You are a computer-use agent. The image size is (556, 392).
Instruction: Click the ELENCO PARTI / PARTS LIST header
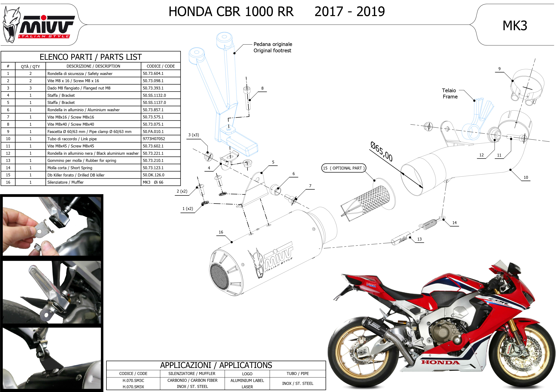[x=91, y=57]
